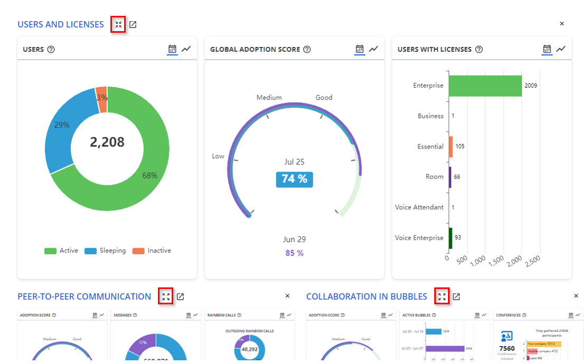Expand Peer-to-Peer Communication section

pyautogui.click(x=166, y=296)
